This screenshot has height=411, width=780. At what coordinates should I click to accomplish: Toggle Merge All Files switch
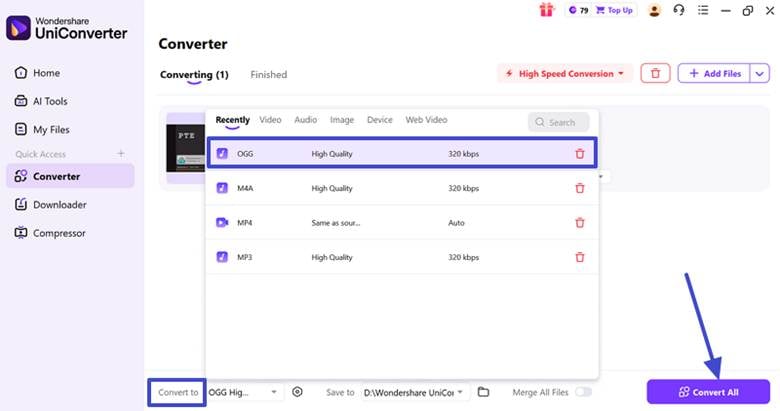[584, 392]
